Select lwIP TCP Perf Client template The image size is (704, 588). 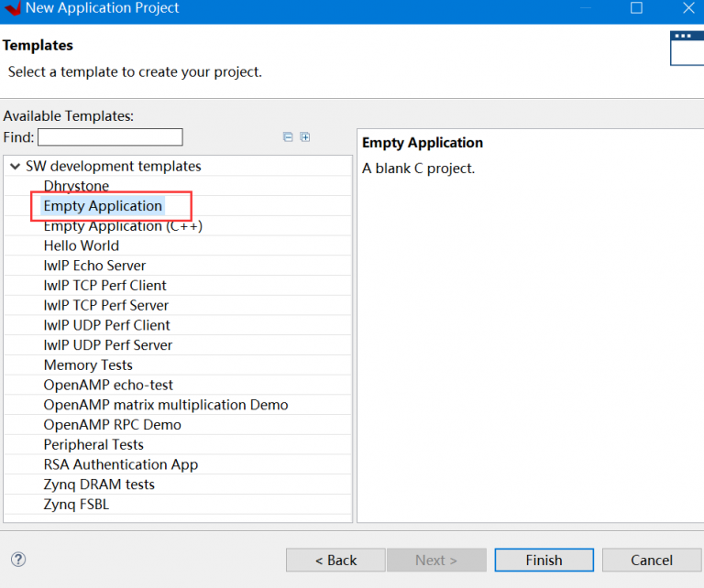pyautogui.click(x=104, y=286)
